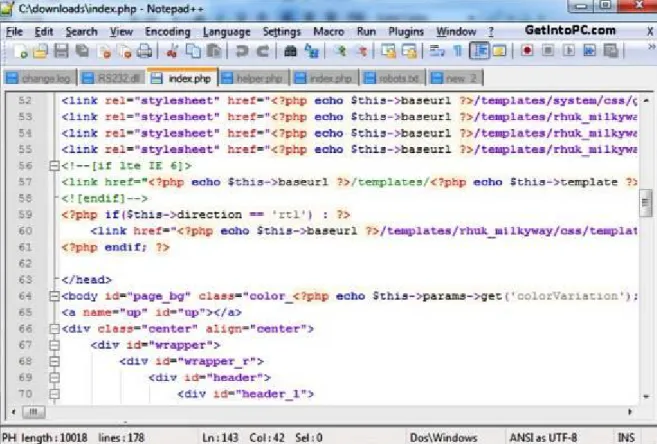This screenshot has width=657, height=444.
Task: Switch to the robots.txt tab
Action: click(393, 78)
